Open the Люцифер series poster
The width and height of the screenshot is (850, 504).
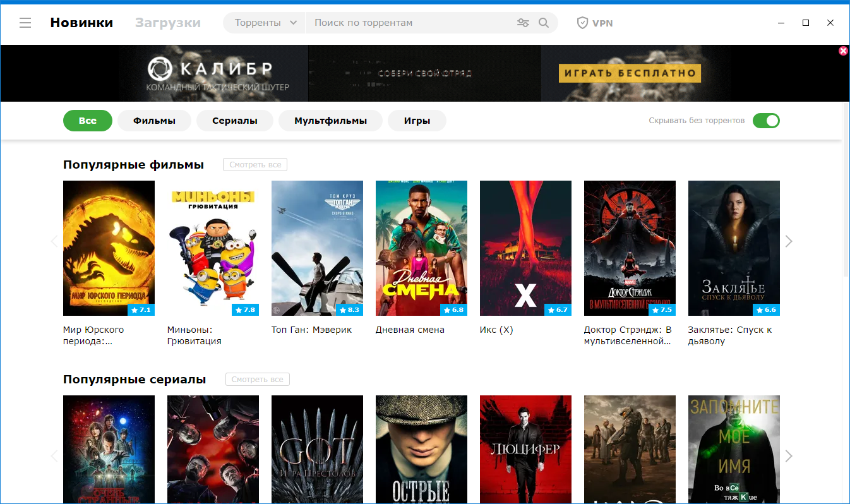525,450
